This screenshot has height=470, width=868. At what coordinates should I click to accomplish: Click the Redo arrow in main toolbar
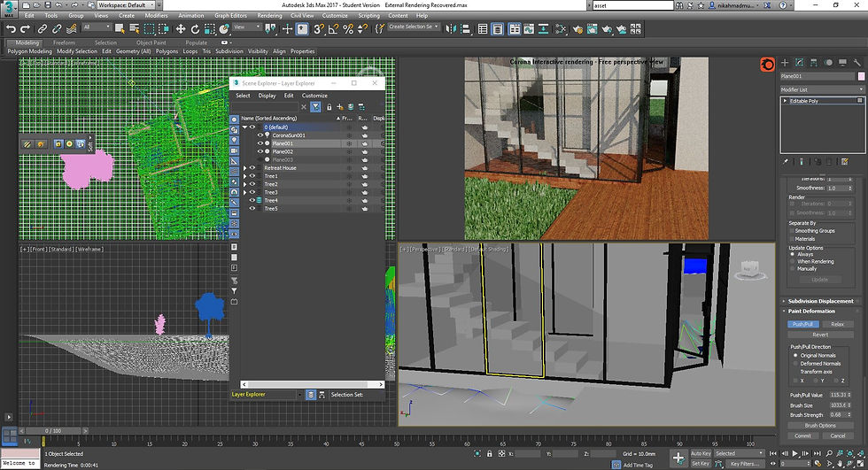coord(26,28)
